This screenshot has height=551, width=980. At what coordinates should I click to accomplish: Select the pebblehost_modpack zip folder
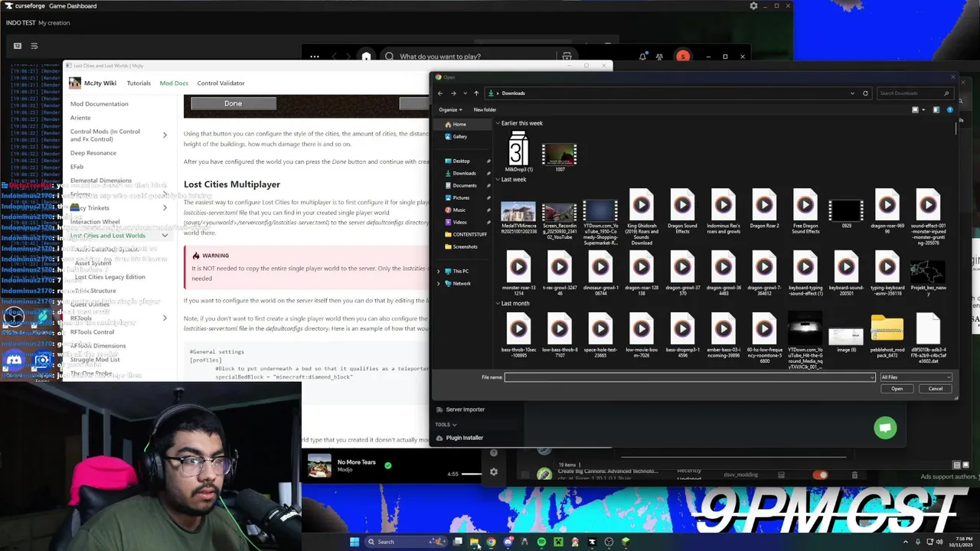click(x=887, y=335)
